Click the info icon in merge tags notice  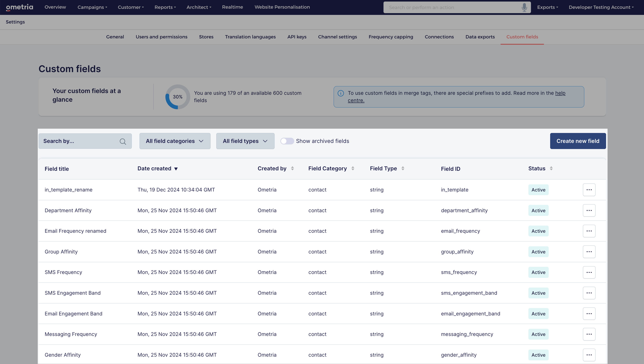tap(341, 93)
